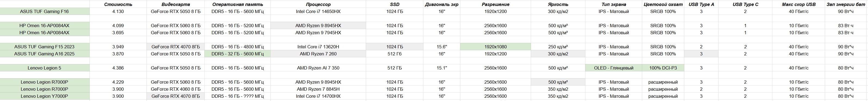This screenshot has width=868, height=101.
Task: Select the DDR5 - 16 ГБ - ???? МГц cell
Action: coord(238,96)
